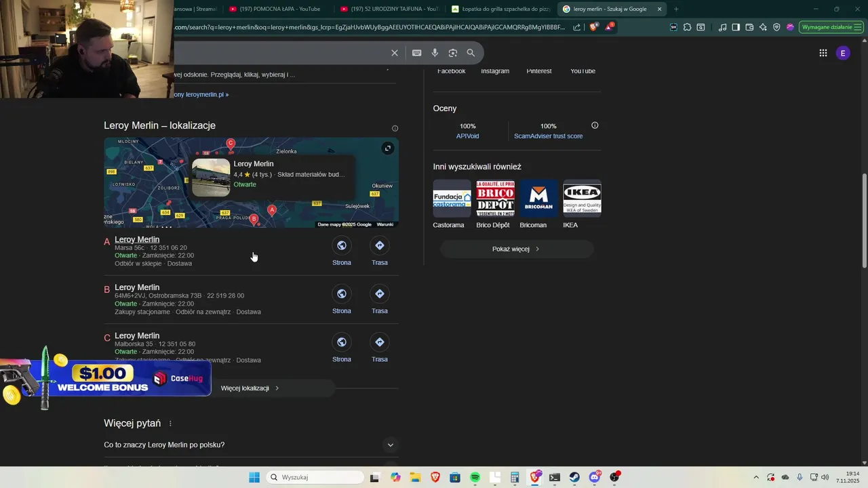Open Strona for Leroy Merlin Ostrobramska 73B
The image size is (868, 488).
click(342, 300)
